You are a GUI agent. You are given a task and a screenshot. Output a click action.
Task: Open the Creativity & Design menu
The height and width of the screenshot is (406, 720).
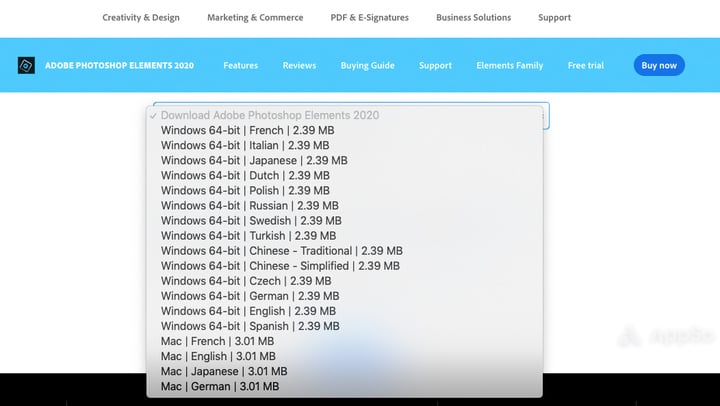click(x=141, y=17)
